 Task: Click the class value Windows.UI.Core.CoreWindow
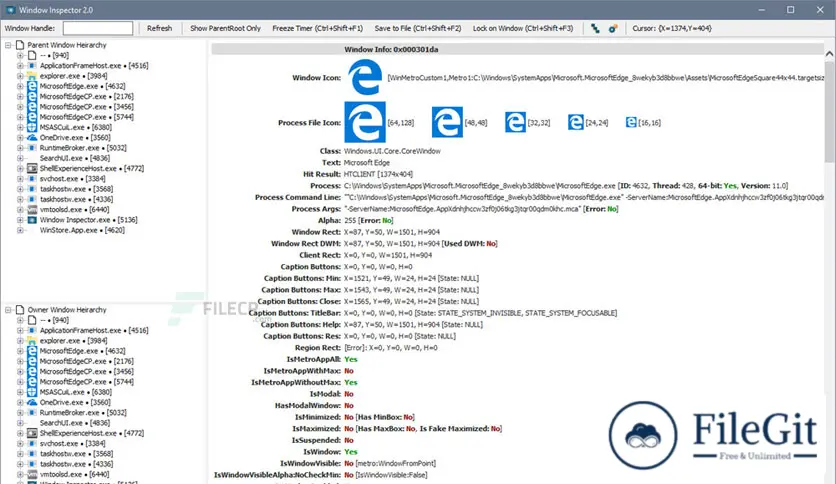click(392, 151)
